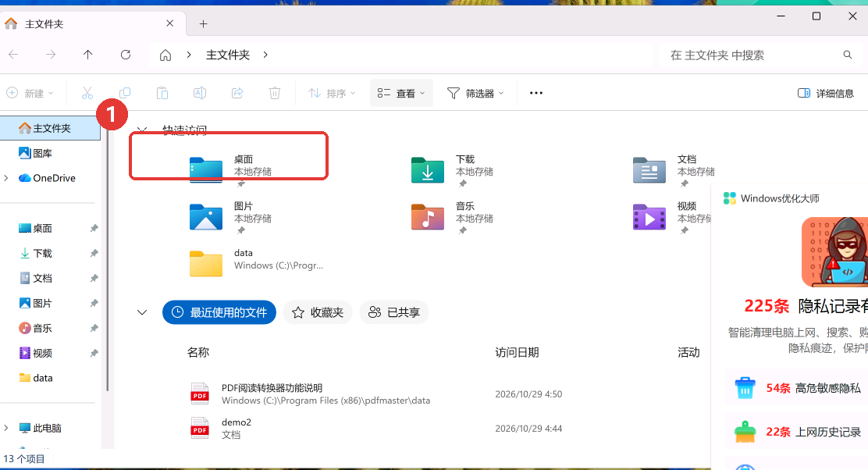868x470 pixels.
Task: Click the Windows优化大师 logo icon
Action: pos(730,198)
